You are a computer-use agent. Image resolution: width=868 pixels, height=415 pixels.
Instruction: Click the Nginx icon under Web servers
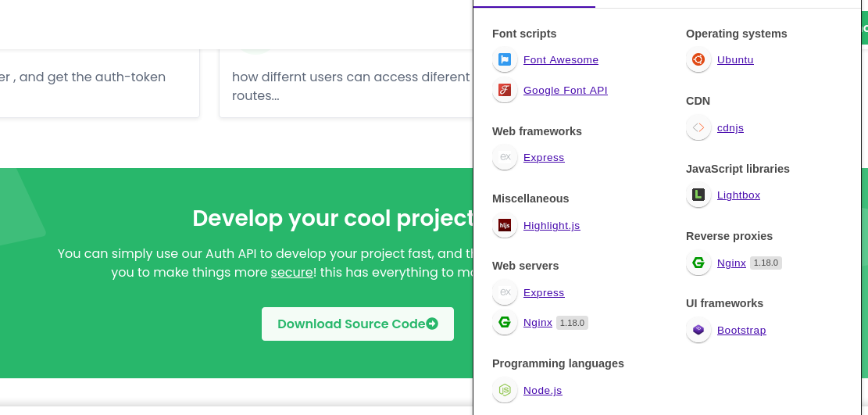click(505, 323)
